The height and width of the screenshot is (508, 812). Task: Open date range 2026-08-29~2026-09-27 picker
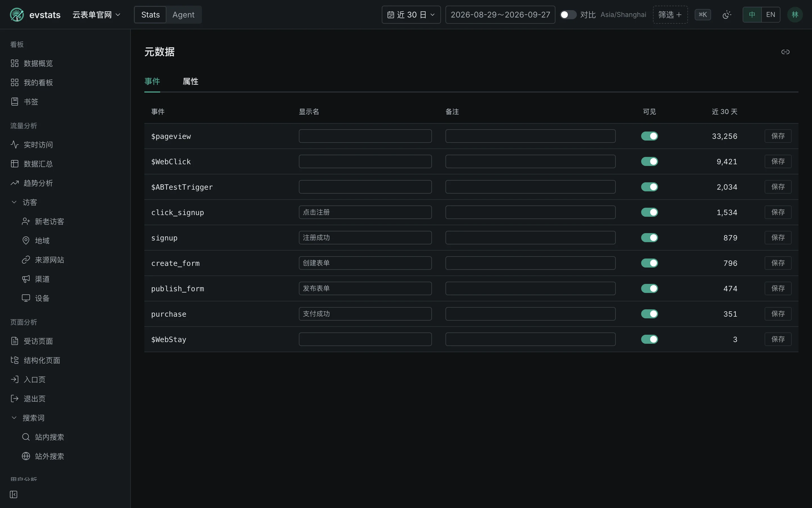pyautogui.click(x=500, y=15)
